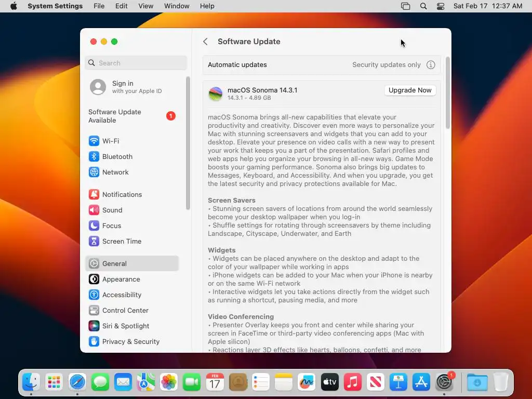Launch Safari from the Dock

(77, 382)
